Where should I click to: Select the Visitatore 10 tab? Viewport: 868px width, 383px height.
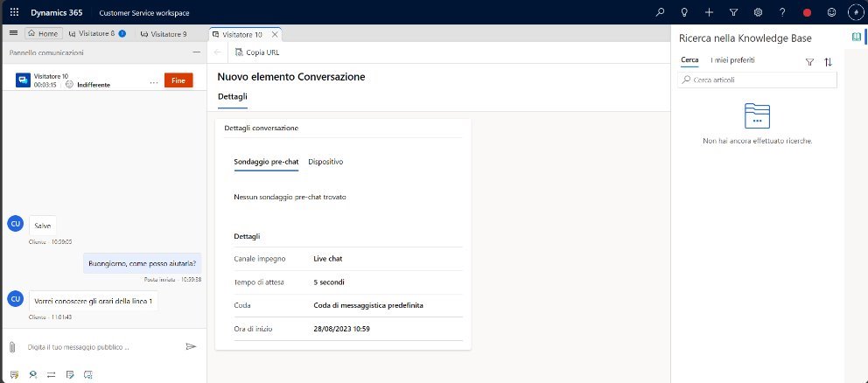coord(241,34)
